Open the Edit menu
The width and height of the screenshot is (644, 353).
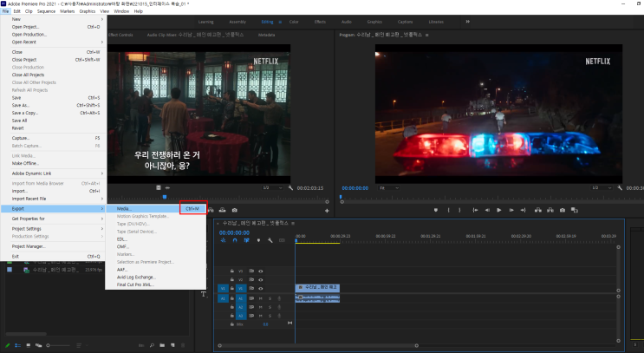16,11
